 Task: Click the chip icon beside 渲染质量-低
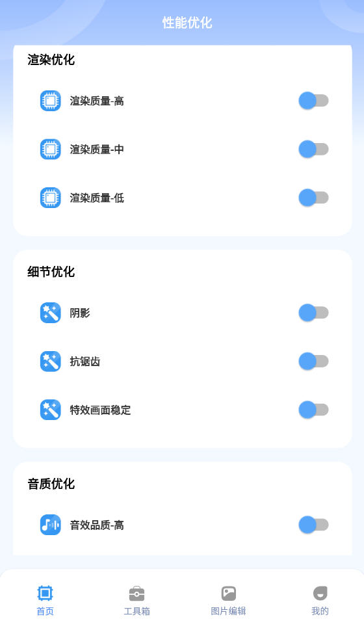(x=51, y=198)
